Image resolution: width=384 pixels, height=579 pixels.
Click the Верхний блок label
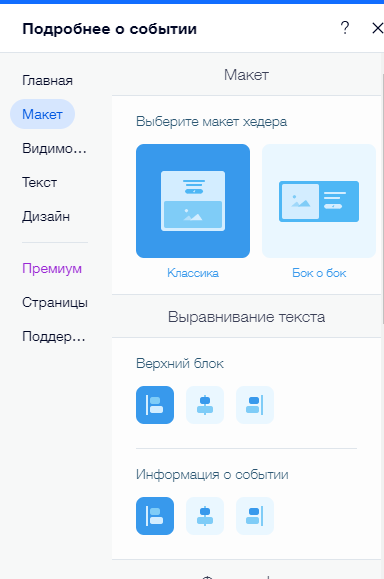coord(180,363)
